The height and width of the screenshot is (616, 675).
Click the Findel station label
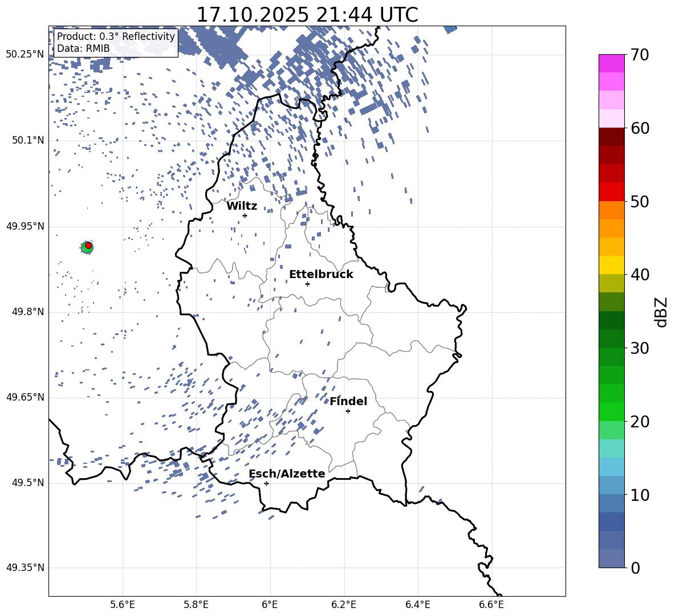tap(348, 401)
